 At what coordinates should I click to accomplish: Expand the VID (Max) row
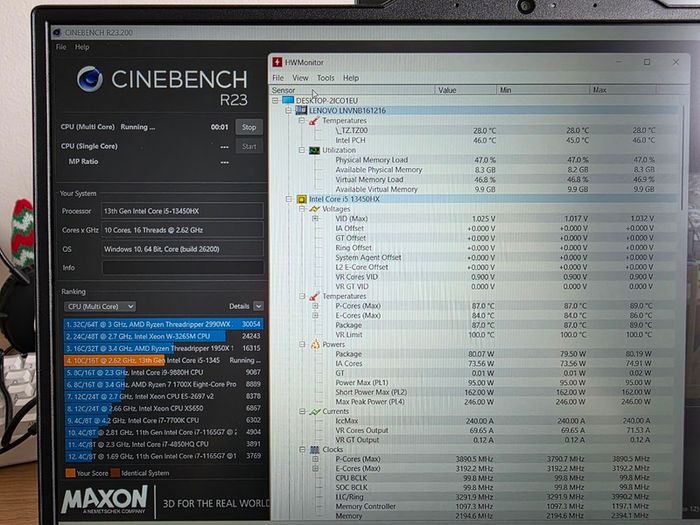[x=315, y=219]
